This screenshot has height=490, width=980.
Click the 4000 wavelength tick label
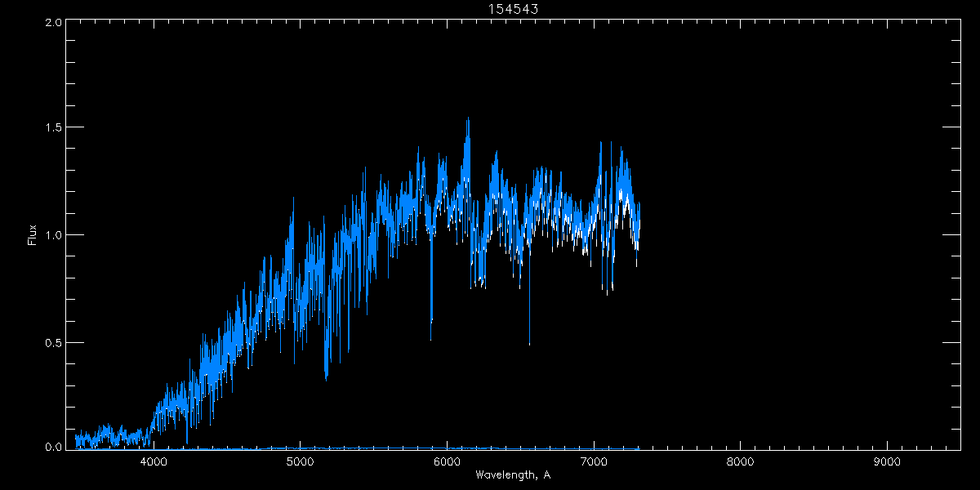(154, 461)
